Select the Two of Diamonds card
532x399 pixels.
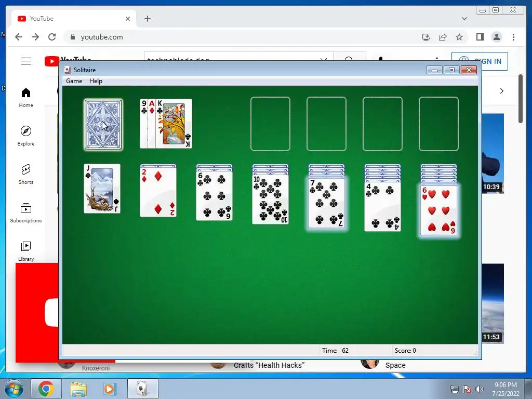(x=158, y=192)
